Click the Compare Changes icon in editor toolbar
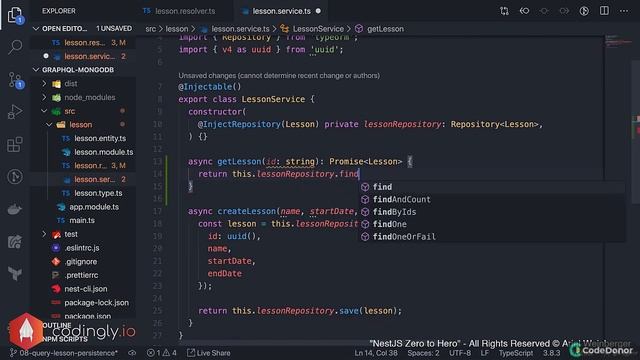Image resolution: width=640 pixels, height=360 pixels. pyautogui.click(x=504, y=11)
